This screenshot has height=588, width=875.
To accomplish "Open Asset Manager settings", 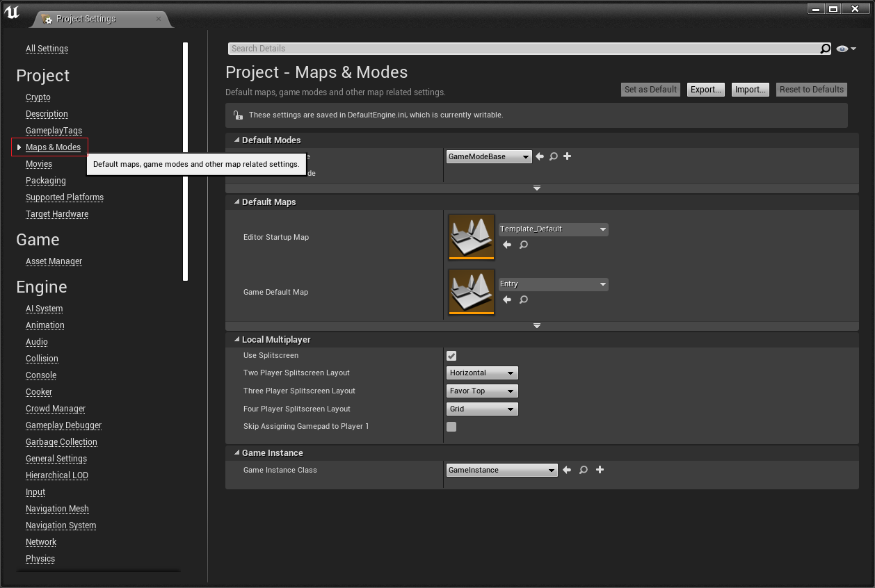I will 54,261.
